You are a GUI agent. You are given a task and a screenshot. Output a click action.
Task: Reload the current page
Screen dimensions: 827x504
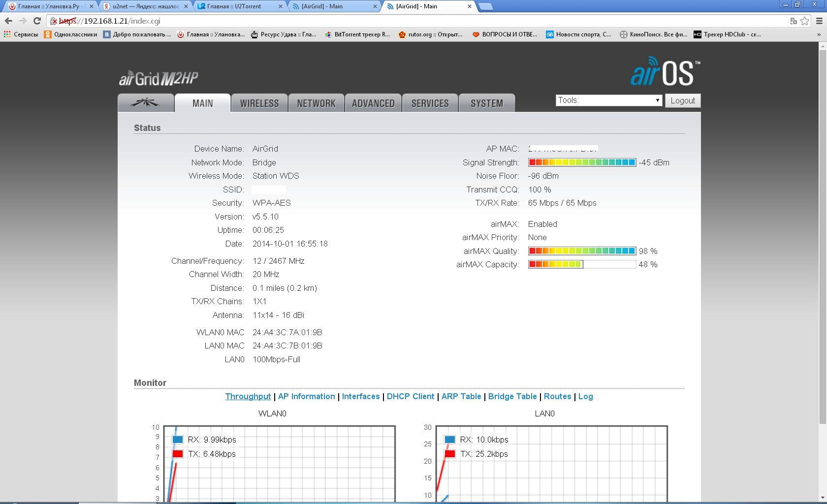(x=37, y=21)
